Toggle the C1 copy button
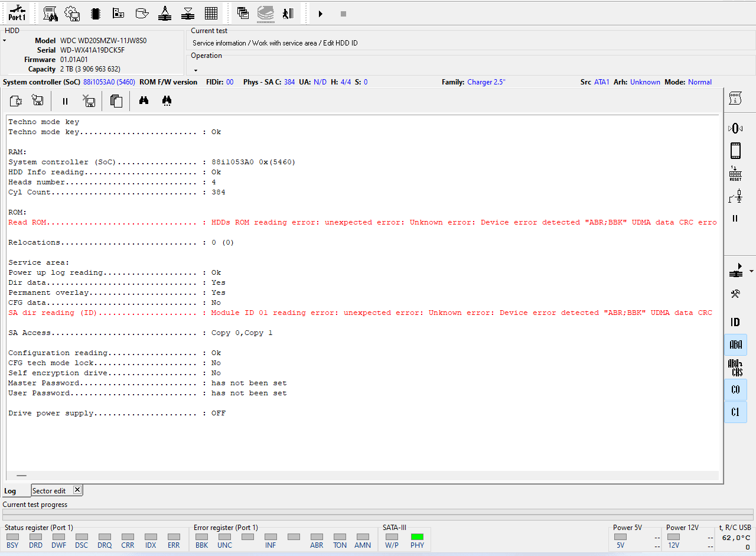756x556 pixels. coord(735,412)
